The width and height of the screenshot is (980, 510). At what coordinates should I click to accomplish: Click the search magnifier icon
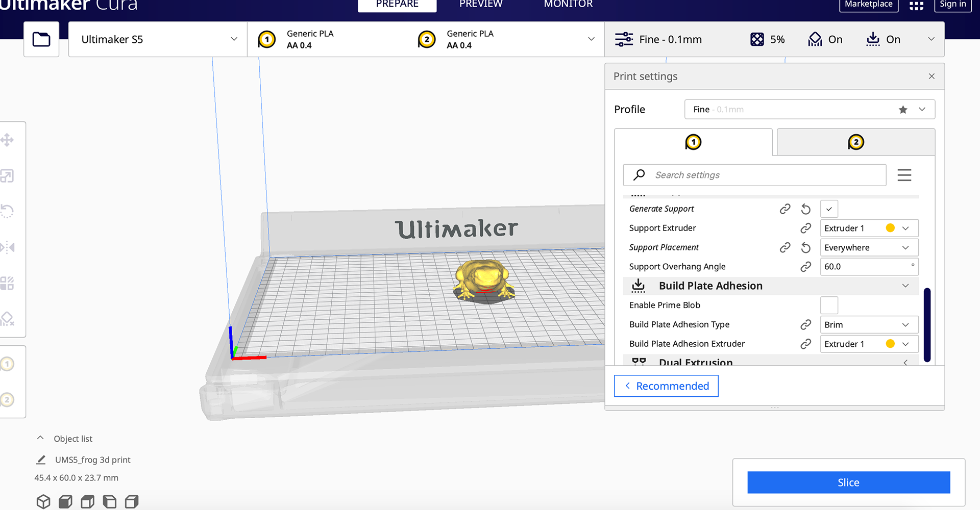point(639,175)
